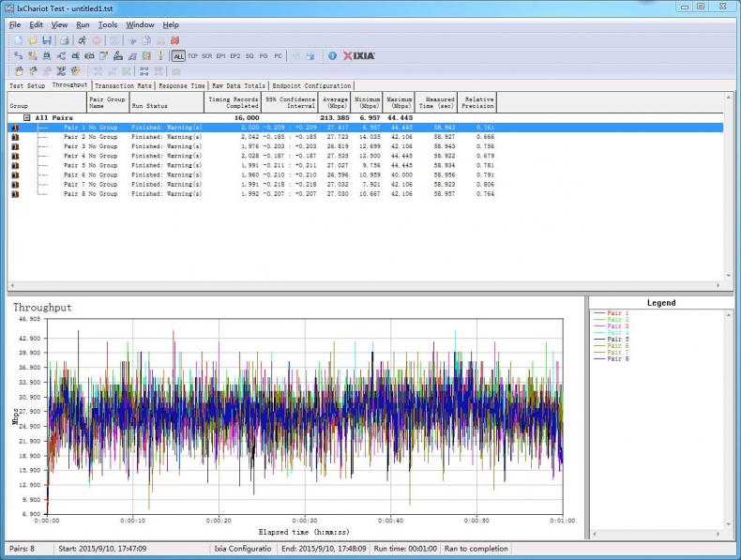Screen dimensions: 741x560
Task: Open the Tools menu
Action: (x=108, y=25)
